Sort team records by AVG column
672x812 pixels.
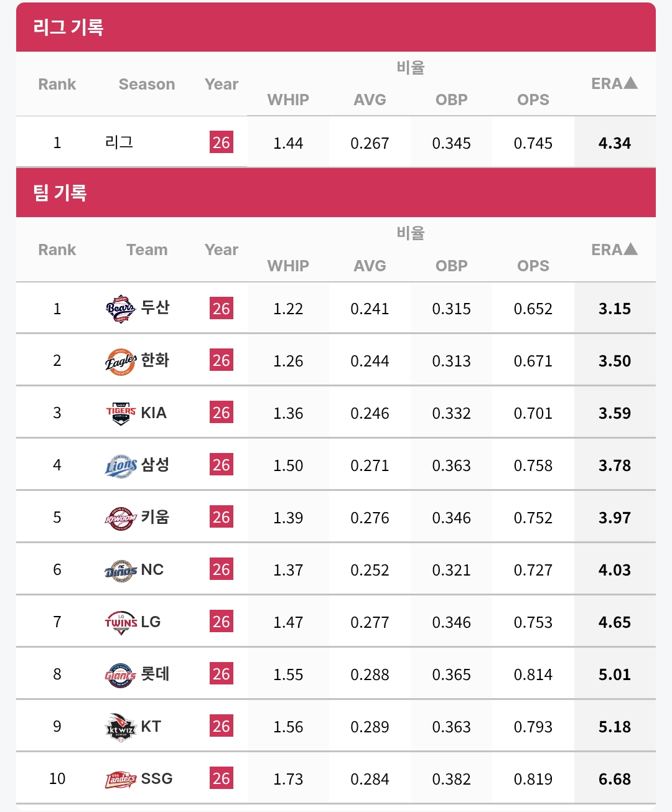click(x=370, y=266)
